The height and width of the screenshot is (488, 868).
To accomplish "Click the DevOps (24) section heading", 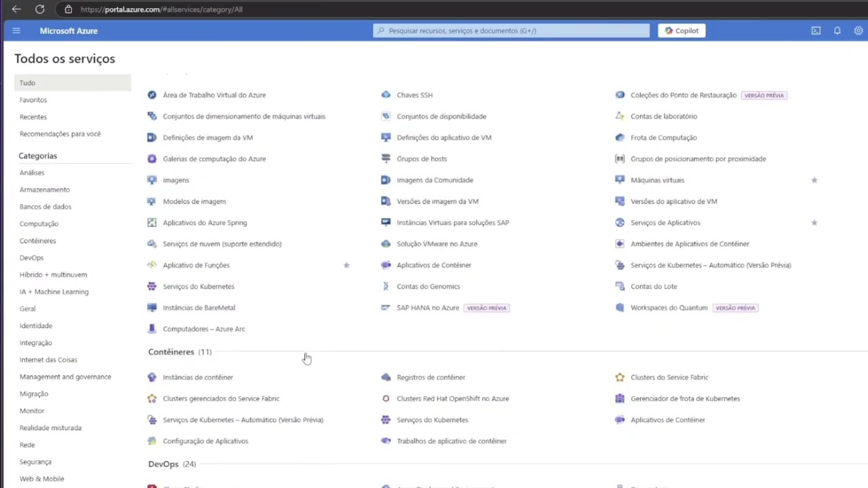I will click(x=172, y=464).
